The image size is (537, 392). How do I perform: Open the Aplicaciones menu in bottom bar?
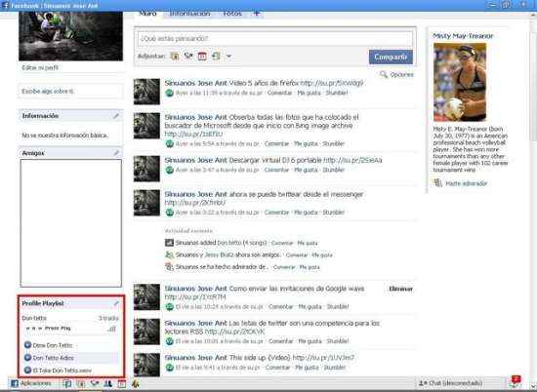[x=35, y=383]
